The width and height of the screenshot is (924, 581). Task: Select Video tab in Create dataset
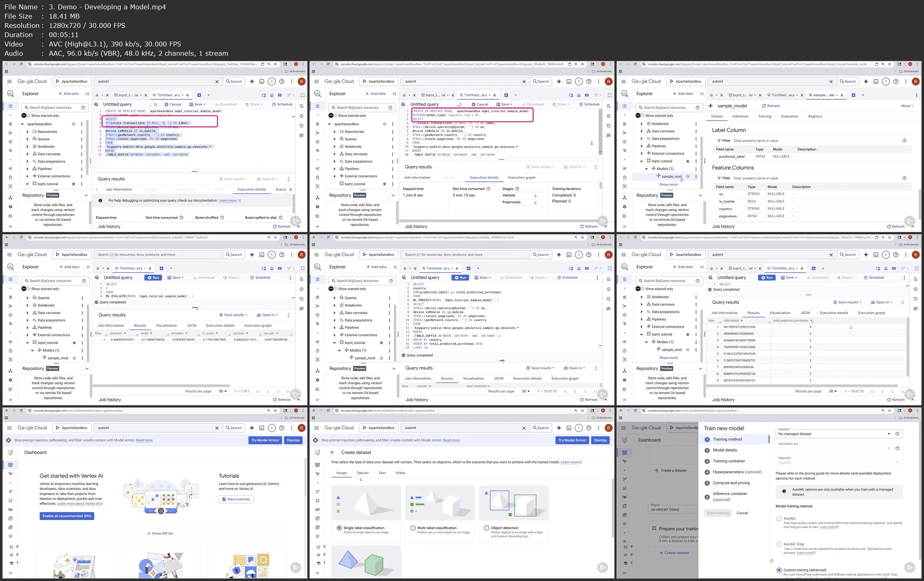400,473
